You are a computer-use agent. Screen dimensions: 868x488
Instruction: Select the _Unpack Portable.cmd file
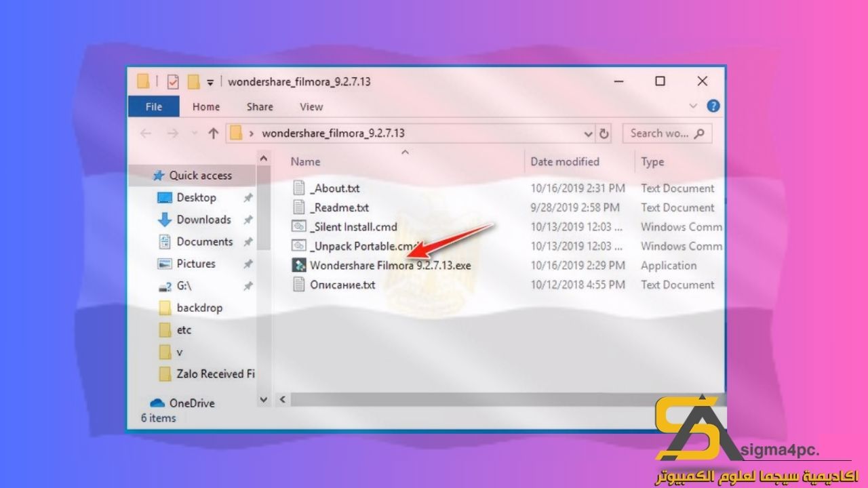(364, 246)
